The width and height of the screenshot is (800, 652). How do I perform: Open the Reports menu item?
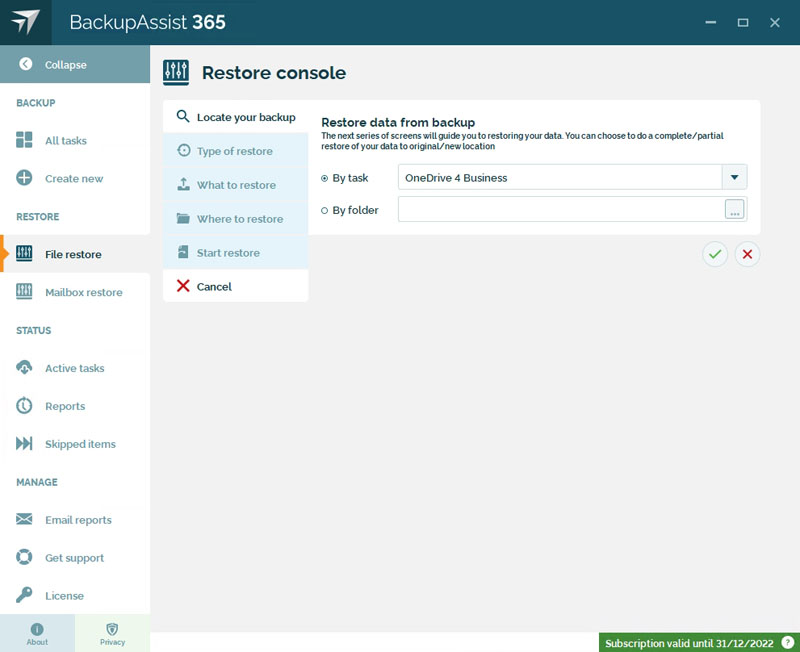(x=75, y=406)
